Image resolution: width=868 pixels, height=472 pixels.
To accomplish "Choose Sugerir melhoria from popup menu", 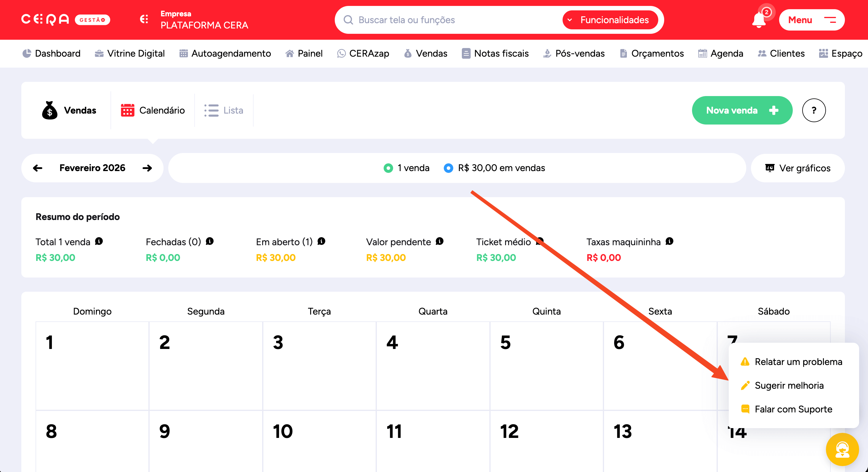I will 789,385.
